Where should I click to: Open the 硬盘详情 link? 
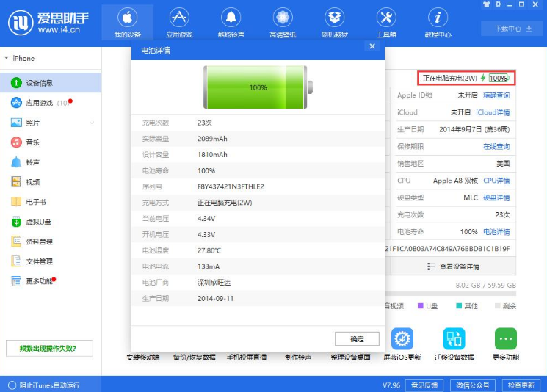click(x=496, y=197)
